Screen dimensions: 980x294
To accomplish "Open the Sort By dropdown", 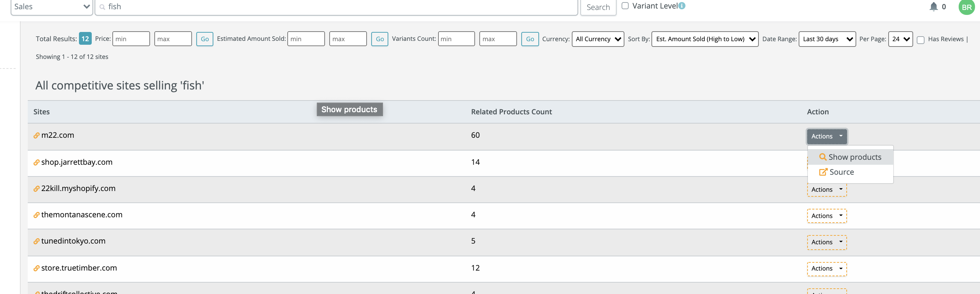I will [704, 39].
